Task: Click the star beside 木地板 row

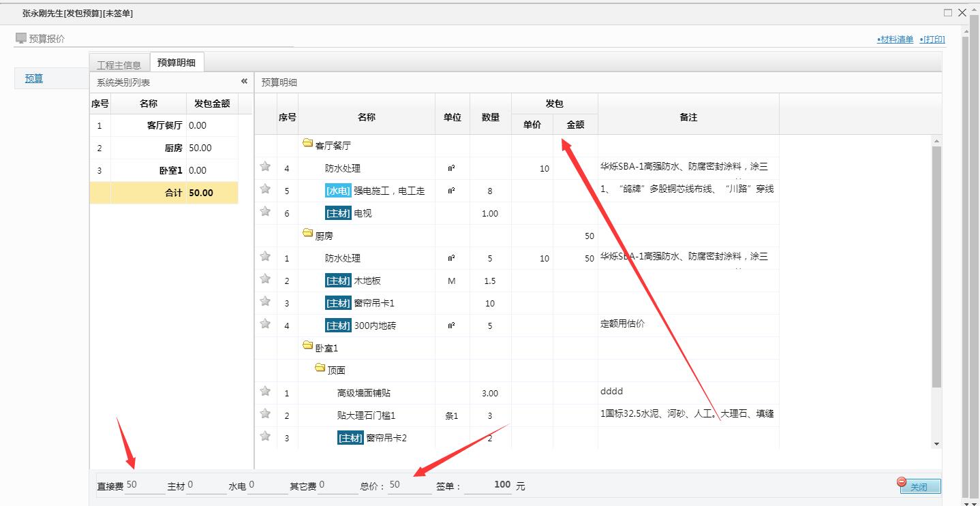Action: tap(265, 280)
